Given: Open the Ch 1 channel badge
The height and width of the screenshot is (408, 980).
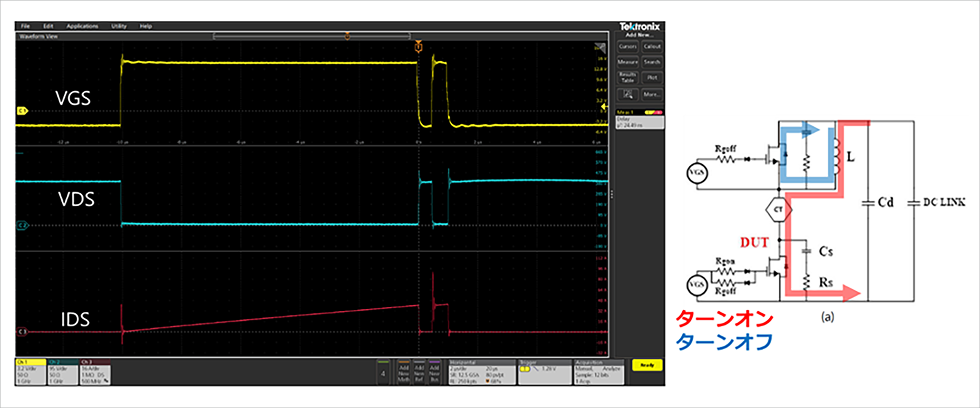Looking at the screenshot, I should (30, 372).
